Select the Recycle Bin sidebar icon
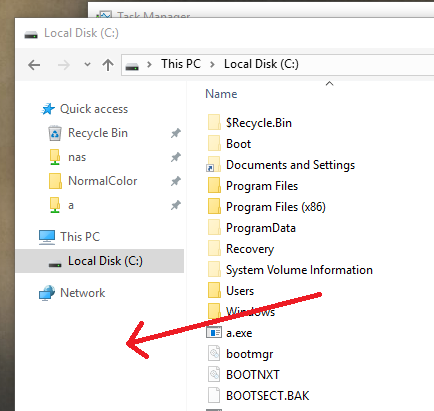 tap(55, 133)
